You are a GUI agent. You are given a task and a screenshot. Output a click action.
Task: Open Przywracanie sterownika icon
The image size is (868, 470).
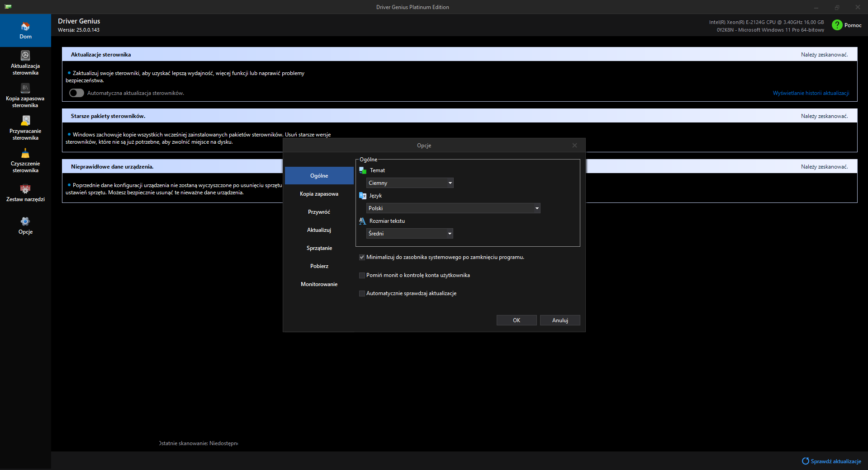tap(25, 120)
